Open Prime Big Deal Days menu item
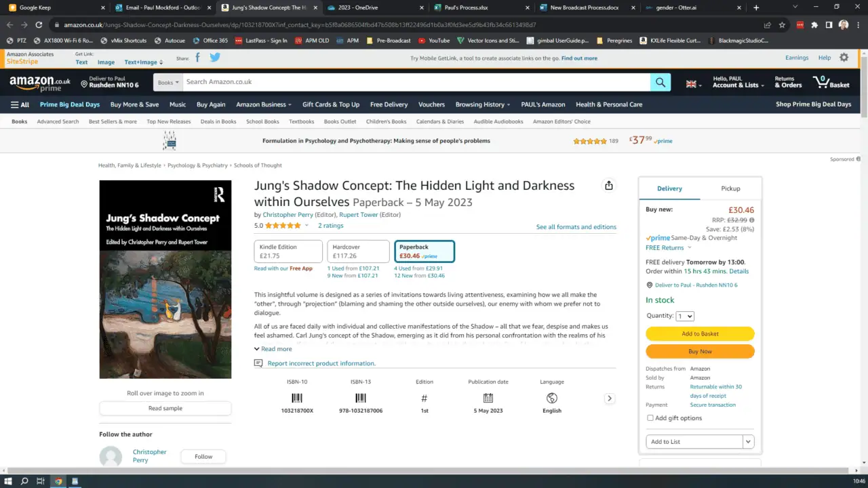 (x=70, y=104)
